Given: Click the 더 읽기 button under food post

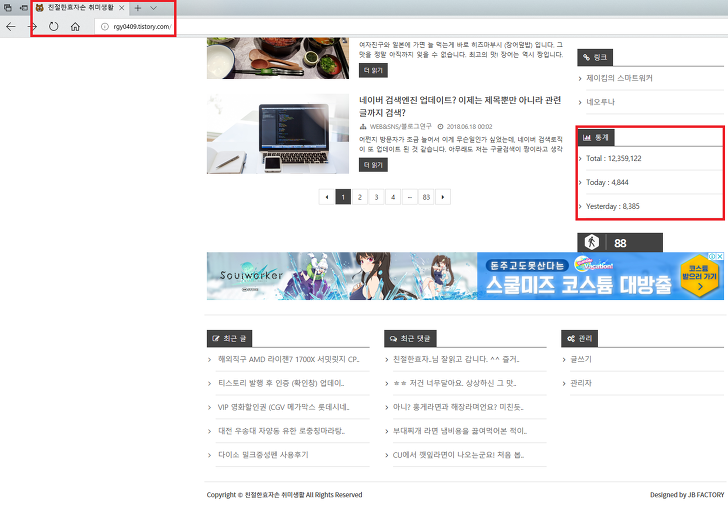Looking at the screenshot, I should point(373,70).
